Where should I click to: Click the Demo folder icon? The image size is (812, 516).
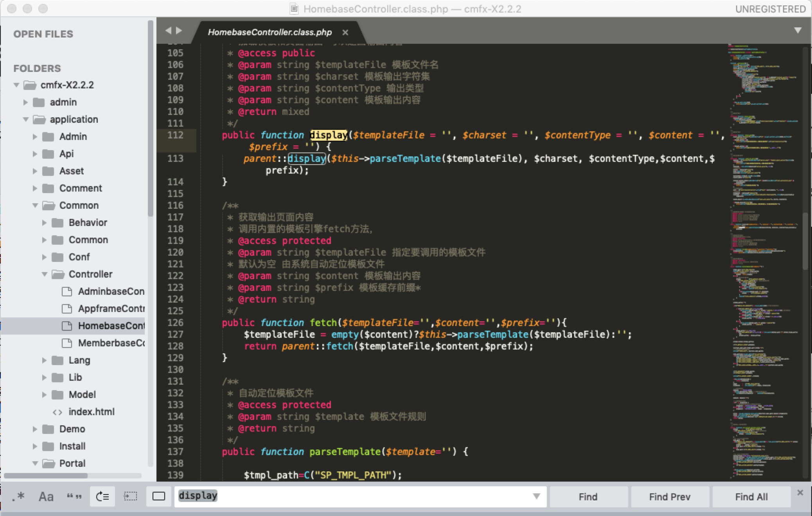[48, 429]
